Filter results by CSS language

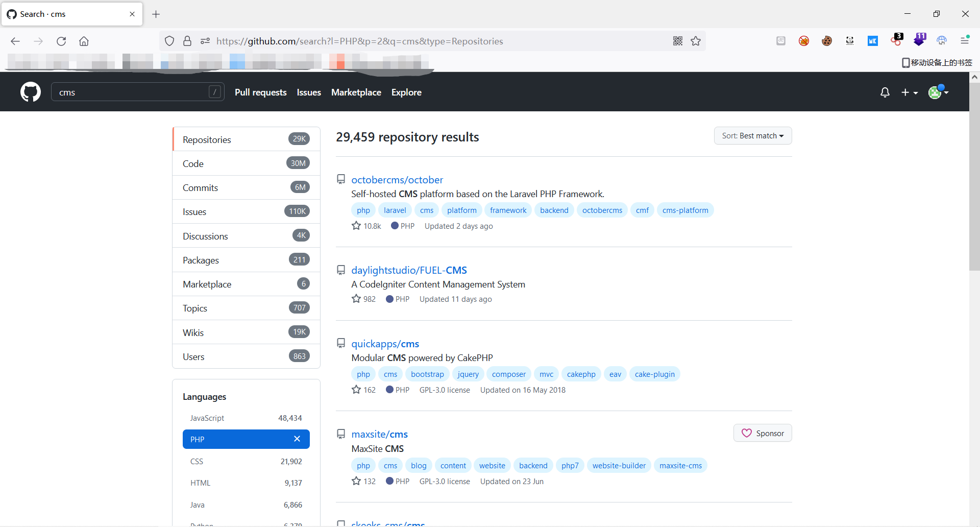pos(246,461)
